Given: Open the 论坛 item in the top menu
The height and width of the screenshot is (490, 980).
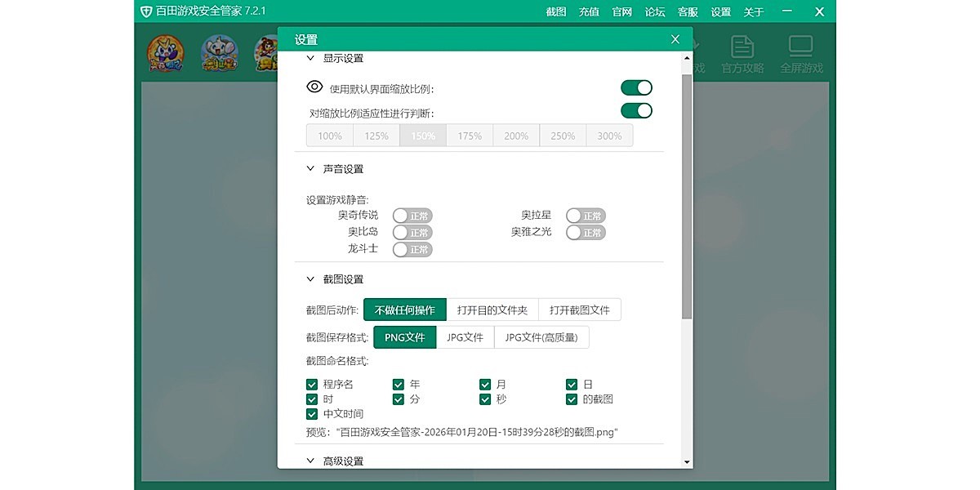Looking at the screenshot, I should 655,11.
